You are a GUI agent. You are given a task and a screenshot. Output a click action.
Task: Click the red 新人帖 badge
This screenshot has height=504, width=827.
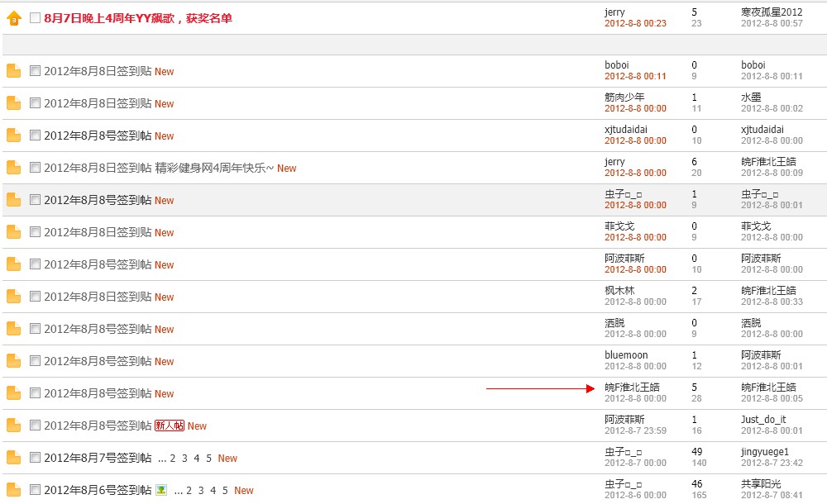point(170,426)
